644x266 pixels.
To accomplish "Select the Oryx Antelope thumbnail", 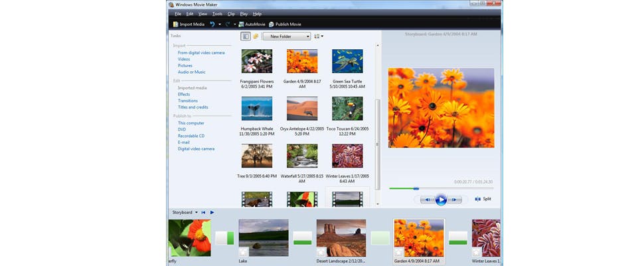I will 302,108.
